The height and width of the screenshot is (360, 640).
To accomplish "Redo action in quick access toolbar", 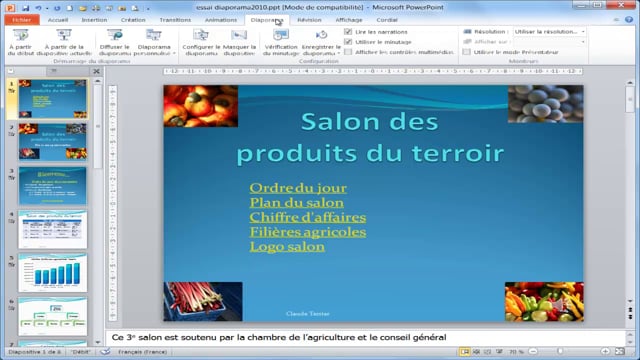I will 57,8.
